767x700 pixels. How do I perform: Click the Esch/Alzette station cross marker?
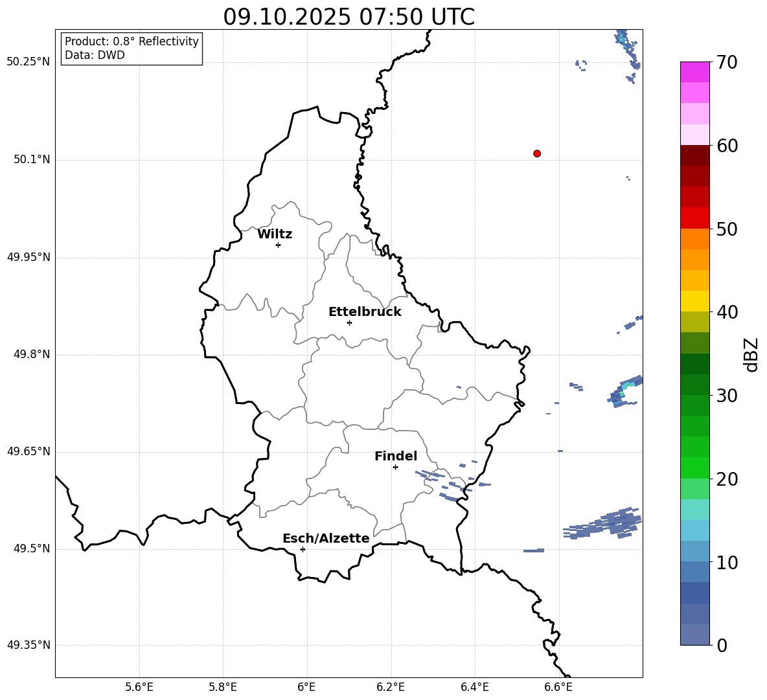coord(303,549)
